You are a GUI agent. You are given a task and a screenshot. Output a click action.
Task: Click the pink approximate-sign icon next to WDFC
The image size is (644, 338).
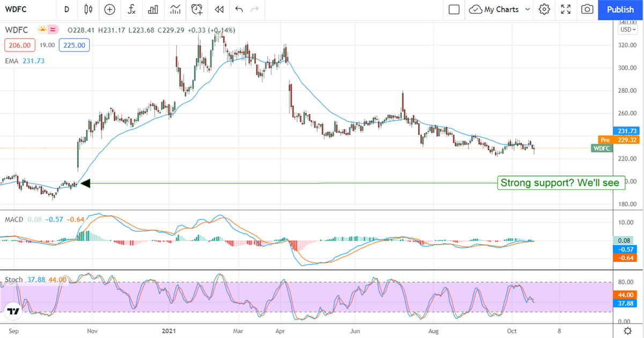click(53, 30)
